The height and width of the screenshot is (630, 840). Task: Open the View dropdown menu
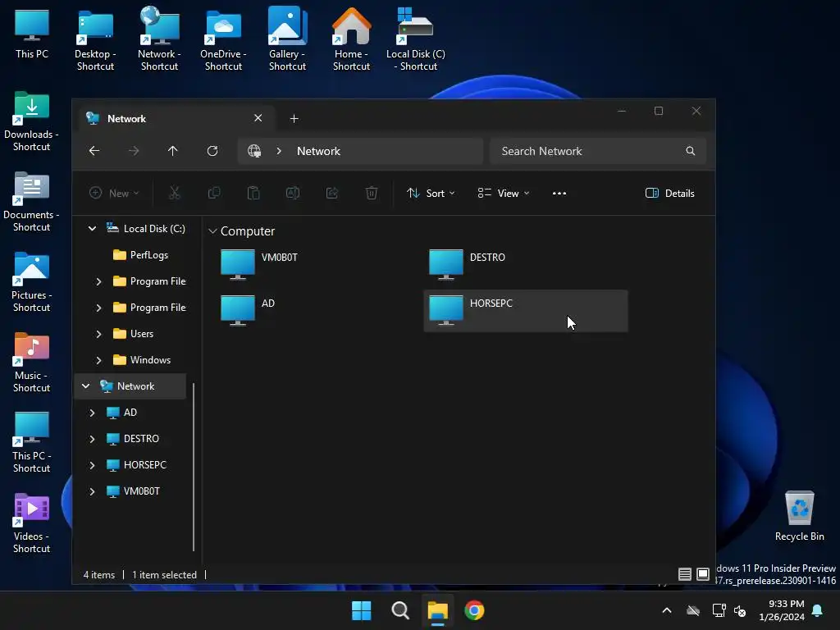(504, 194)
